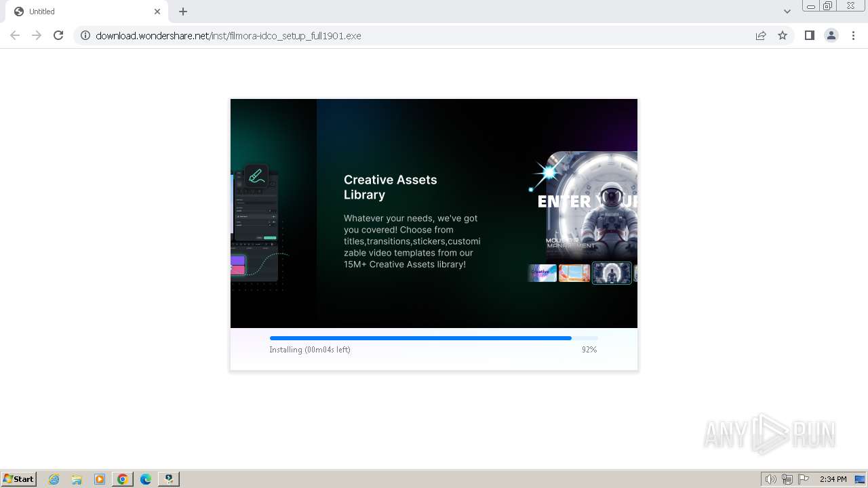Screen dimensions: 868x488
Task: Go back to the previous page
Action: pyautogui.click(x=15, y=35)
